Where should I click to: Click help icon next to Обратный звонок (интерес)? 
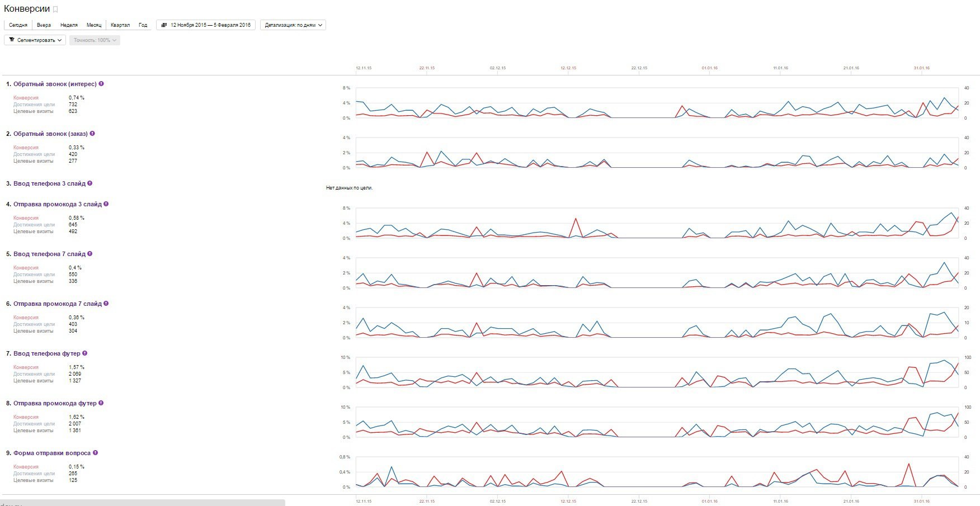click(101, 84)
